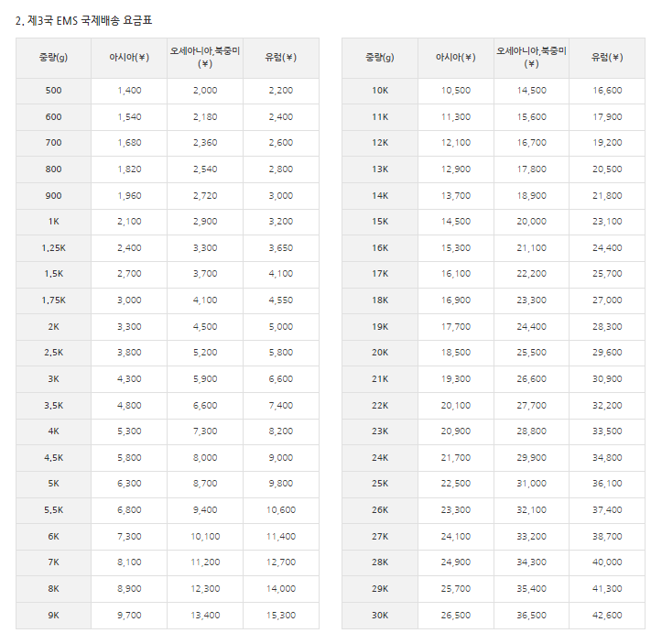This screenshot has width=662, height=644.
Task: Click the 1,400 Asia price cell
Action: [129, 91]
